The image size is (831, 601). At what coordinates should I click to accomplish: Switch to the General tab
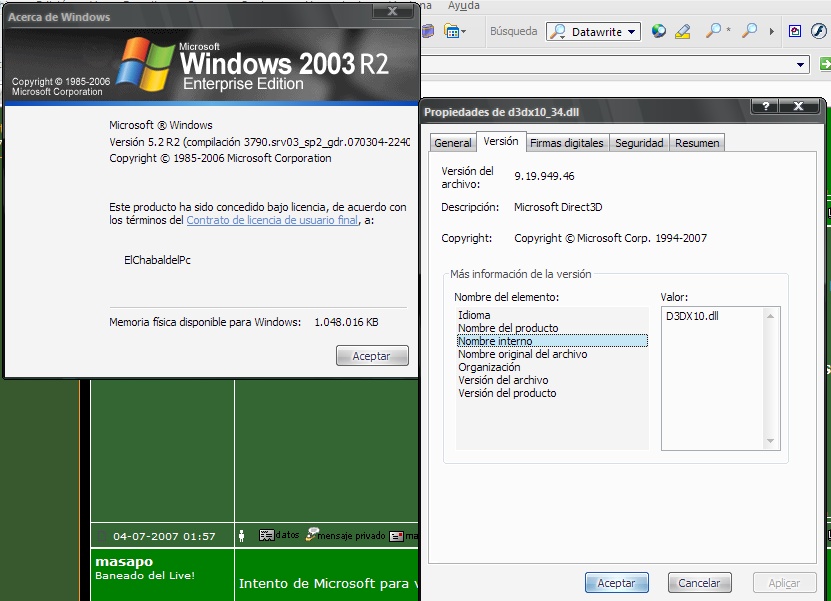(453, 143)
